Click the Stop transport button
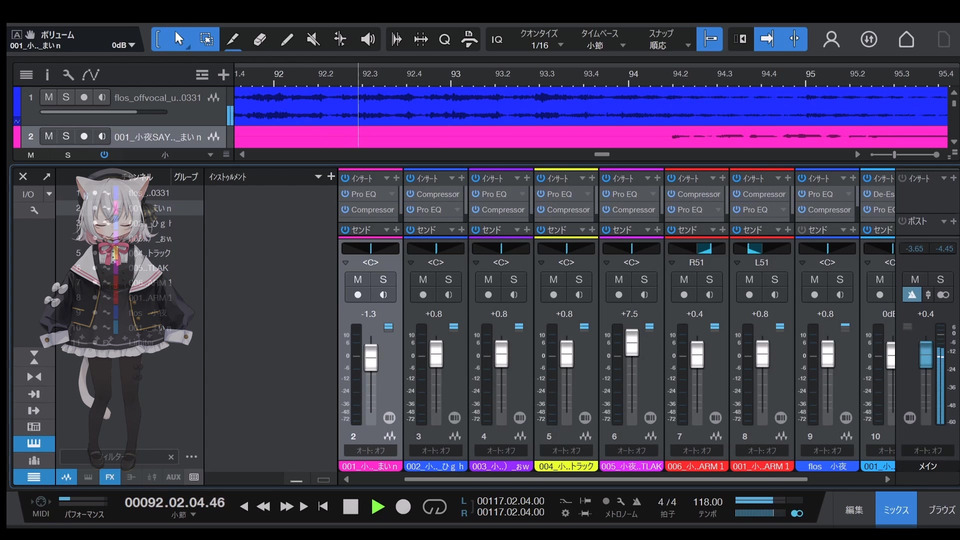 pyautogui.click(x=350, y=506)
